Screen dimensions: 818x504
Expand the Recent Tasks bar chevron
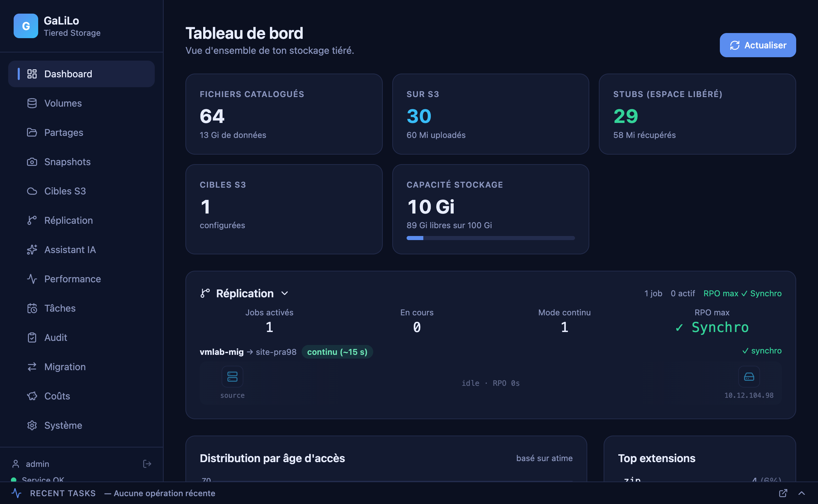802,493
